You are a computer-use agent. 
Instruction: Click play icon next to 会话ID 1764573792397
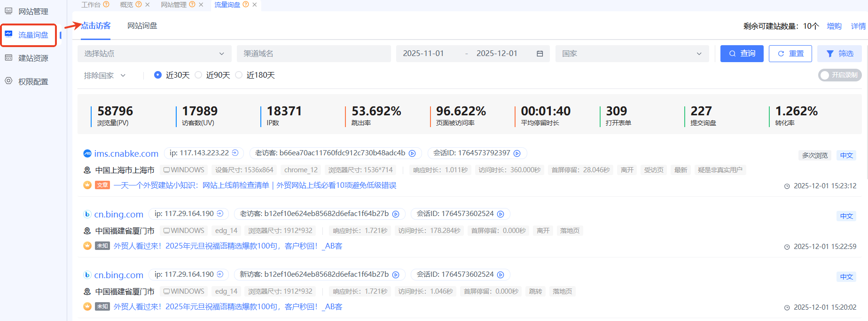tap(517, 153)
